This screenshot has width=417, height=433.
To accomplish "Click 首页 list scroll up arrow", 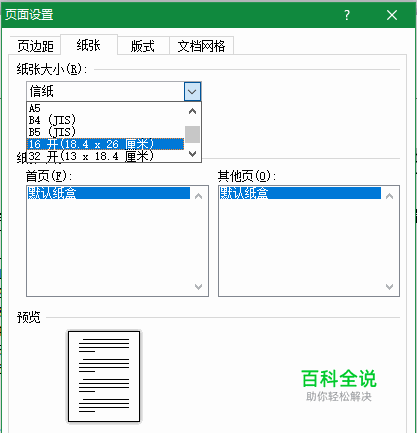I will click(199, 196).
